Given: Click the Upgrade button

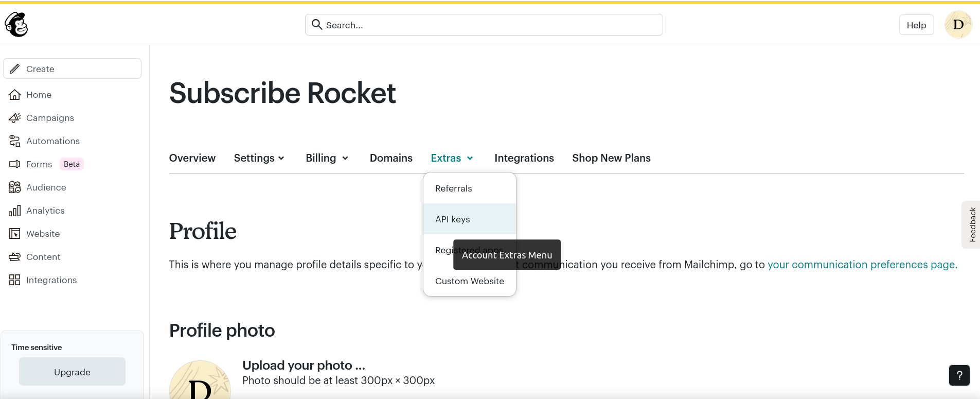Looking at the screenshot, I should [x=72, y=372].
